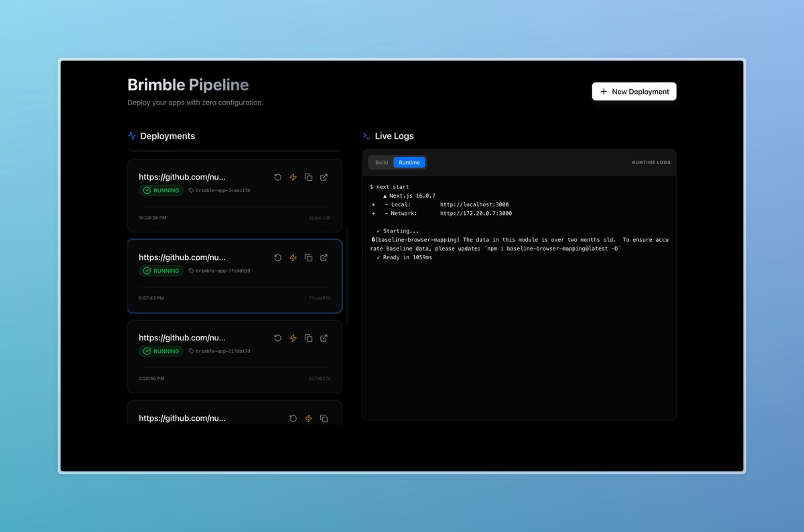Select the Runtime logs tab
This screenshot has height=532, width=804.
pos(409,162)
